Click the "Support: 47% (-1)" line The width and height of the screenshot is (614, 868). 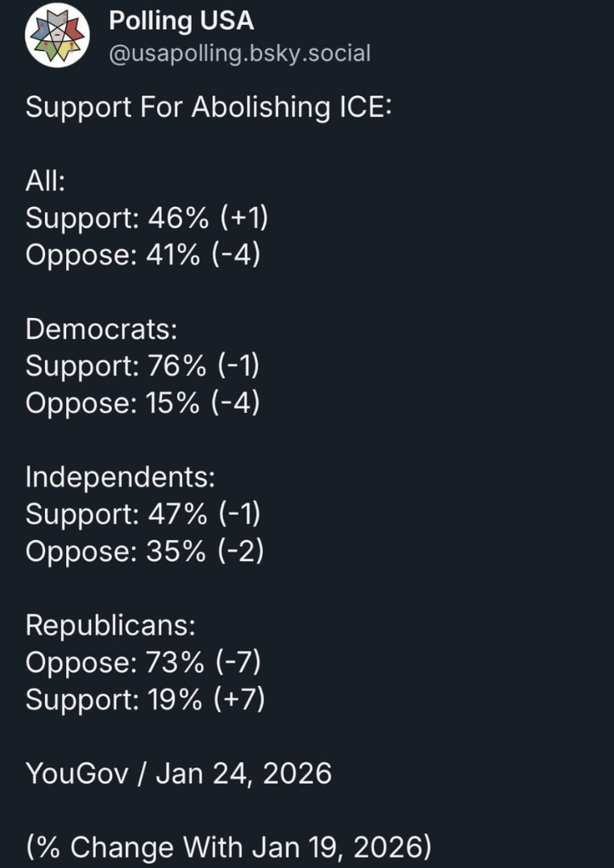(143, 514)
